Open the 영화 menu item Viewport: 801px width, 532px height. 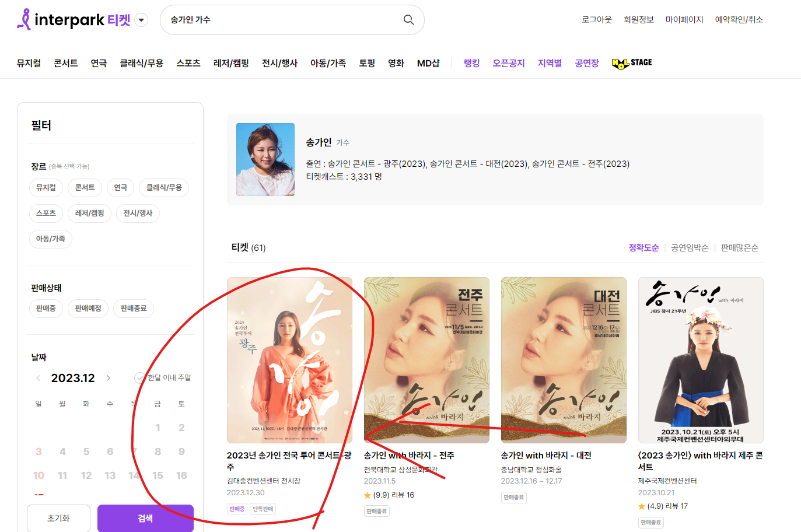pos(396,63)
